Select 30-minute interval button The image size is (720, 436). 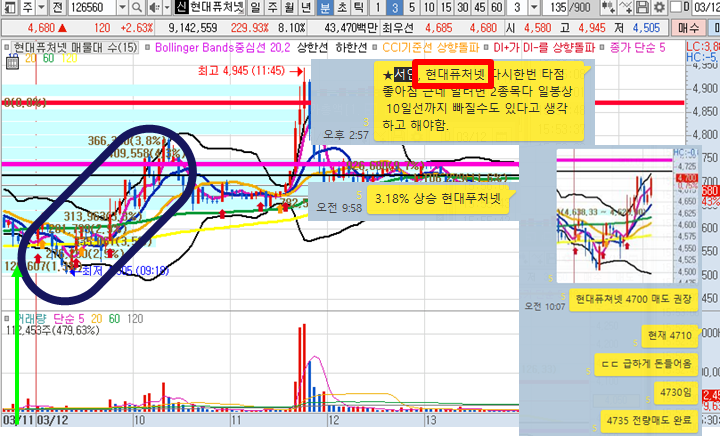coord(463,7)
